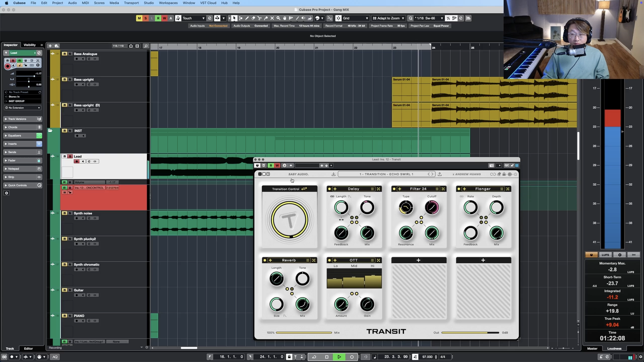Screen dimensions: 644x362
Task: Randomize Delay module with dice icon
Action: coord(378,189)
